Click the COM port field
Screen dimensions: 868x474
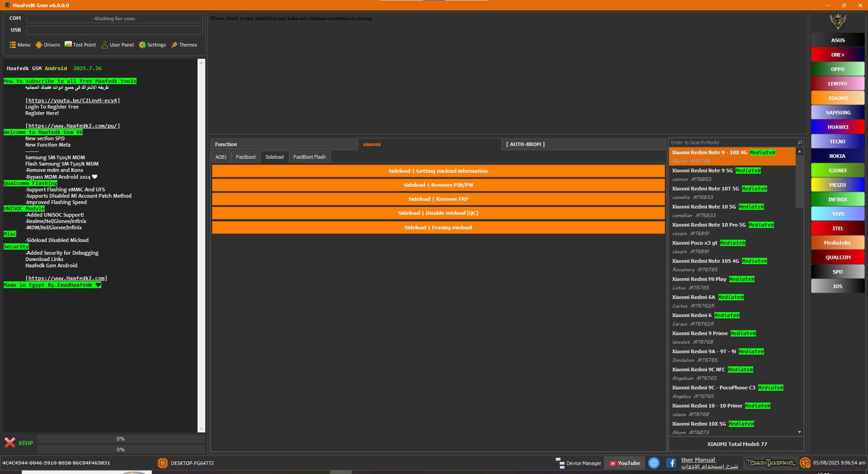(114, 19)
